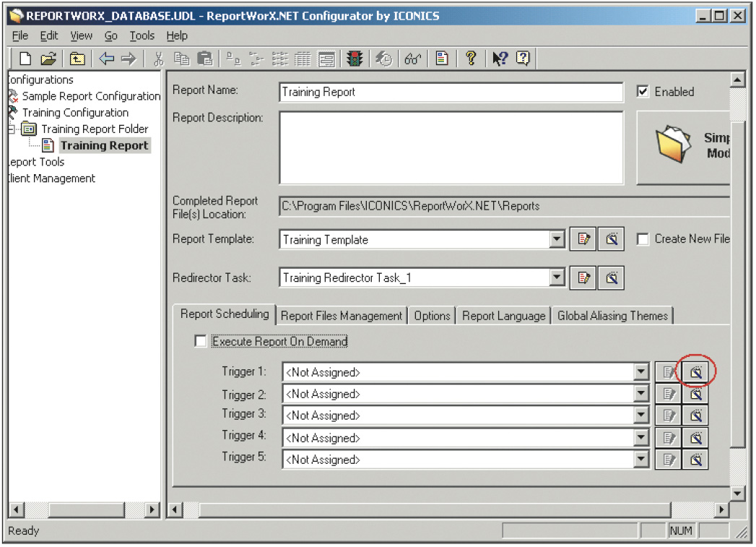
Task: Open the Trigger 5 dropdown
Action: pos(640,460)
